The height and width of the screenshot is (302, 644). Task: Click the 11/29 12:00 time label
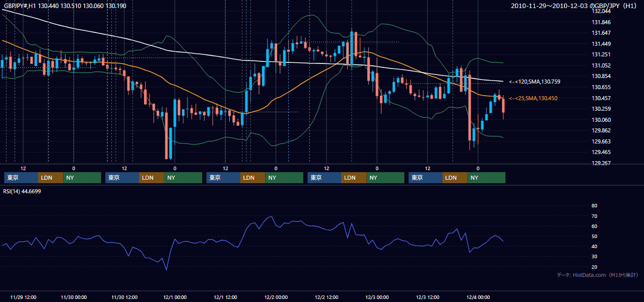(x=23, y=297)
